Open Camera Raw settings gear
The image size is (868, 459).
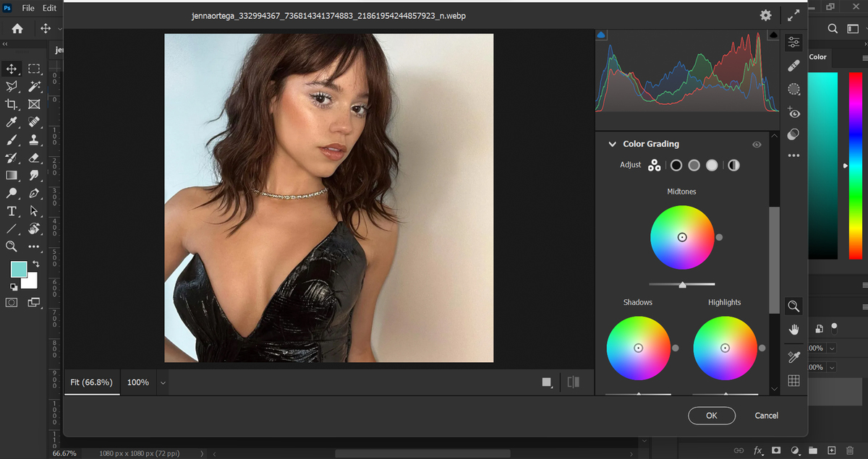(x=765, y=15)
